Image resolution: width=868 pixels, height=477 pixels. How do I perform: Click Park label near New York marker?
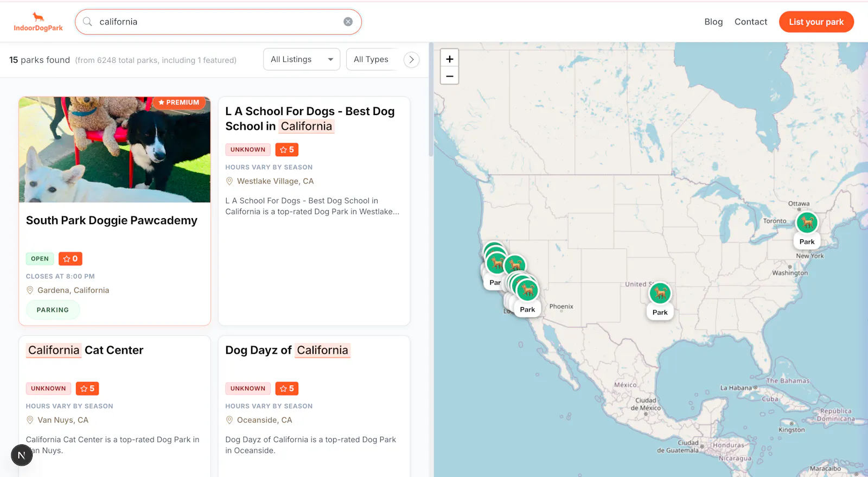coord(807,242)
